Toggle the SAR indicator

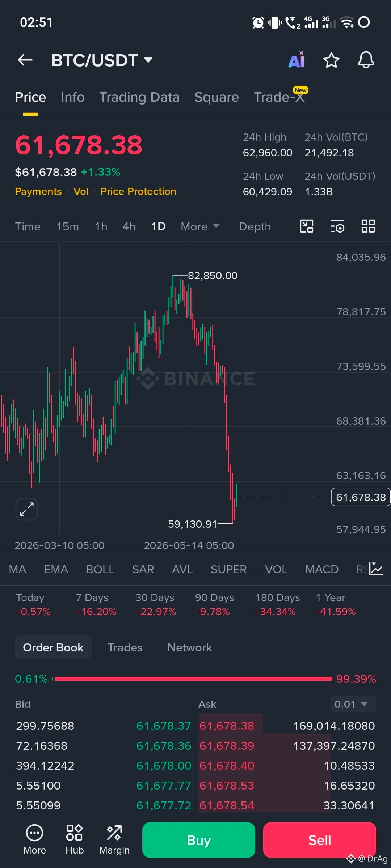click(x=143, y=569)
